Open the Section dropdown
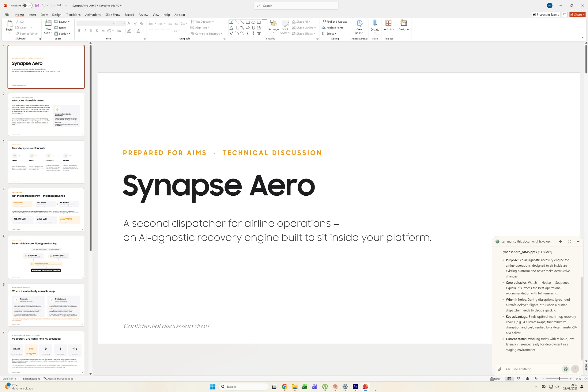Screen dimensions: 588x392 62,34
